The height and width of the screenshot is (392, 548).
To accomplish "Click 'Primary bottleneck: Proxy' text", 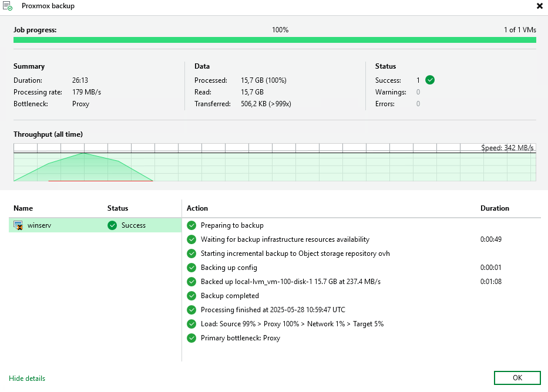I will 240,338.
